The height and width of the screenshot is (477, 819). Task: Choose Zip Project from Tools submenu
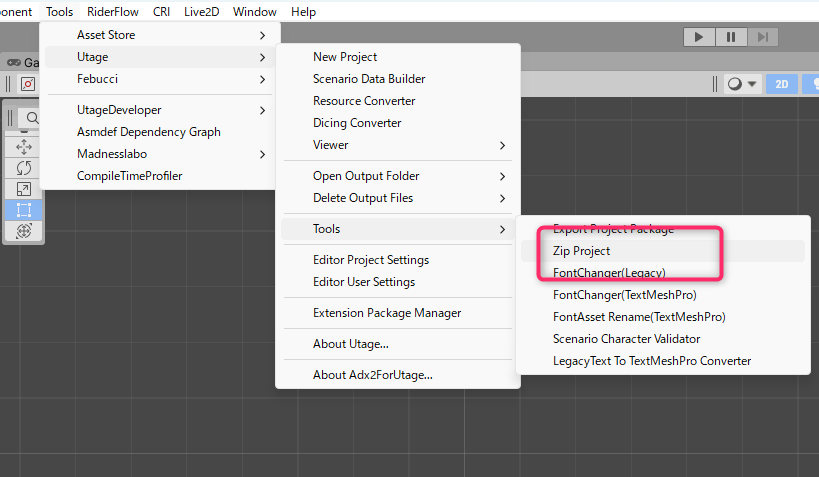click(582, 251)
